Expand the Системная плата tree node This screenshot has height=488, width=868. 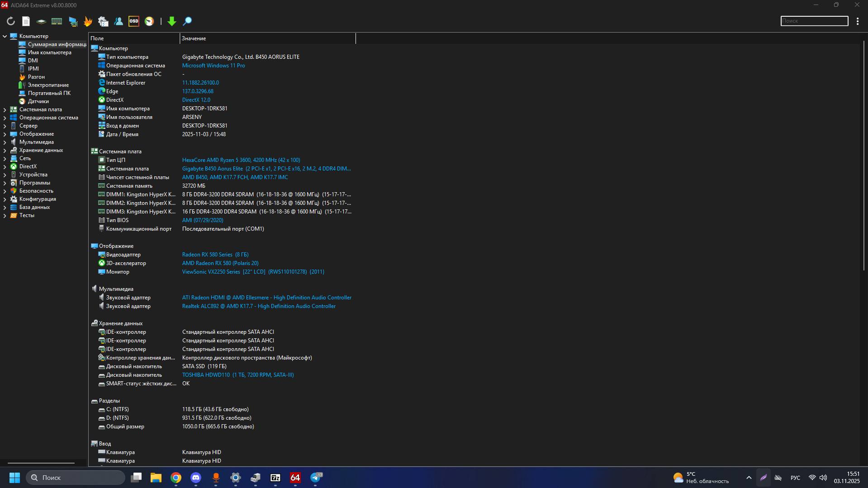pos(5,109)
